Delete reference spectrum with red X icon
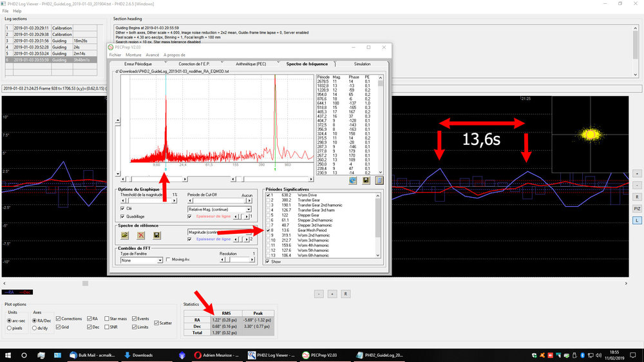The height and width of the screenshot is (362, 644). 141,235
